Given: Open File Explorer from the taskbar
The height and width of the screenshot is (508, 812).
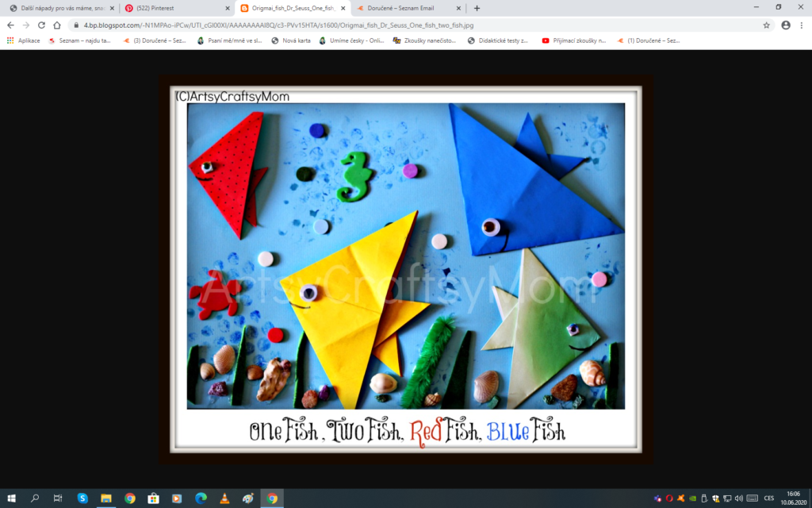Looking at the screenshot, I should (106, 498).
